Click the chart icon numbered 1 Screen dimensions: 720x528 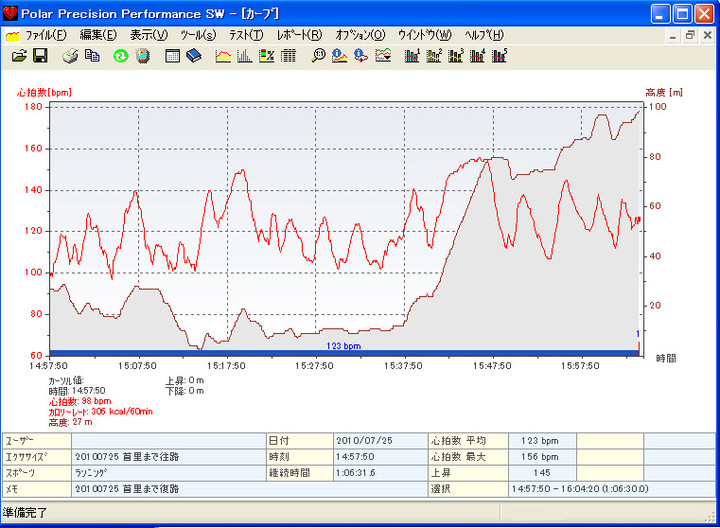pyautogui.click(x=412, y=56)
